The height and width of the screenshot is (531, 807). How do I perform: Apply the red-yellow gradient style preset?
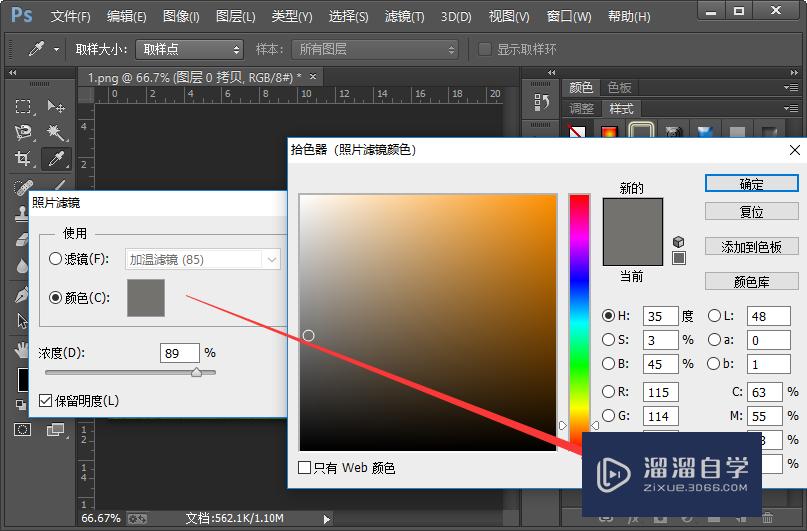click(x=609, y=132)
